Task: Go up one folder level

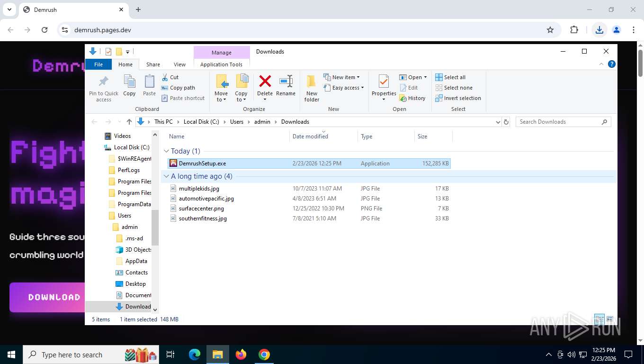Action: coord(129,122)
